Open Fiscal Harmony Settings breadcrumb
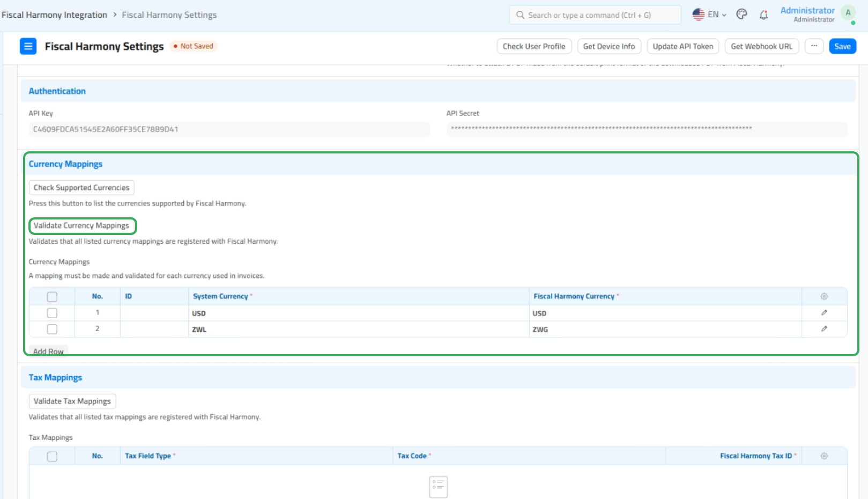 [169, 15]
